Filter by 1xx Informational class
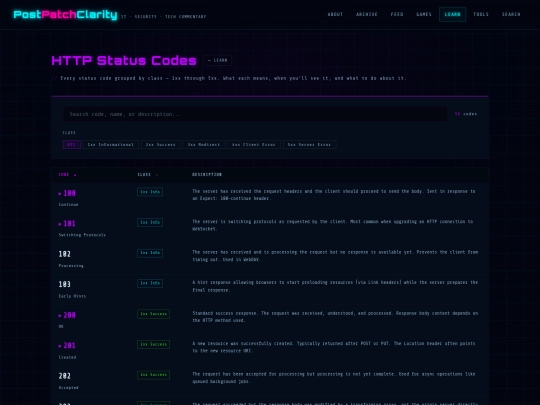Image resolution: width=540 pixels, height=405 pixels. (111, 145)
